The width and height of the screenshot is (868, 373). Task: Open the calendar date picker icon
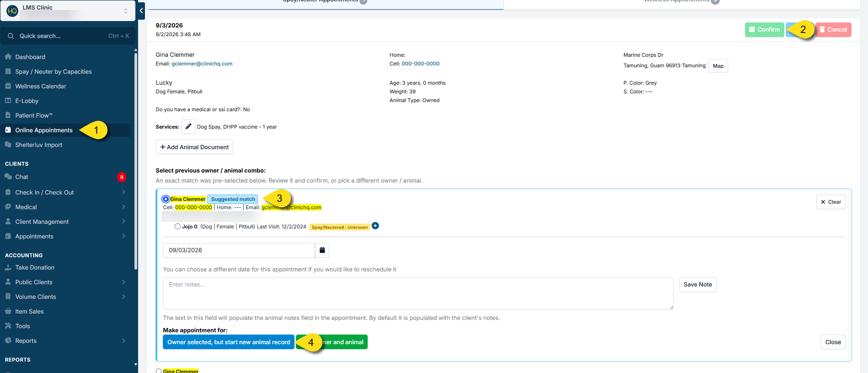click(x=322, y=250)
